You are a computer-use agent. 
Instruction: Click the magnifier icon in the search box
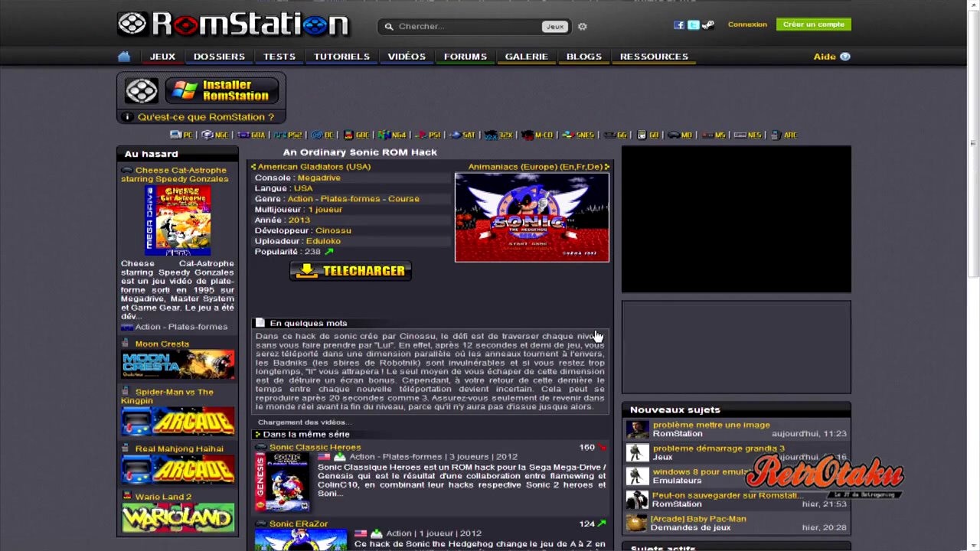pos(389,27)
